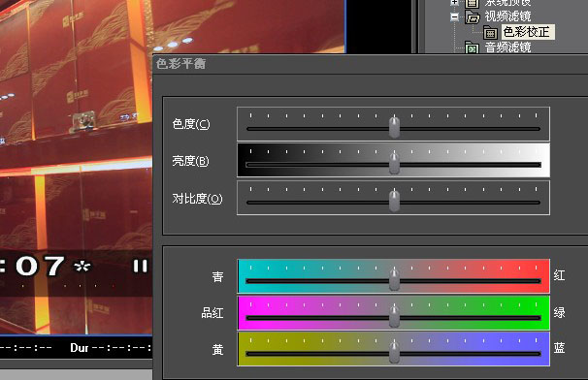This screenshot has width=588, height=380.
Task: Click the 色彩校正 folder icon
Action: point(490,33)
